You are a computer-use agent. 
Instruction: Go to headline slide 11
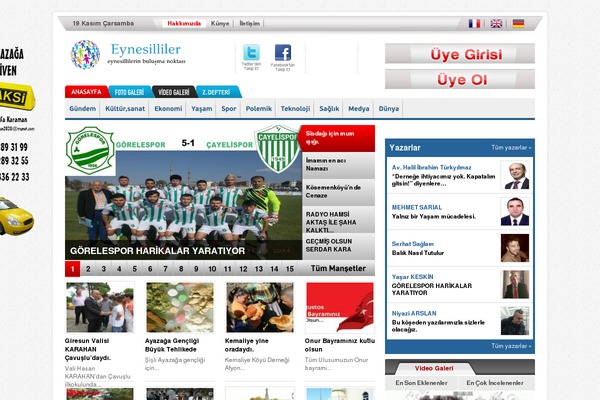[x=228, y=269]
